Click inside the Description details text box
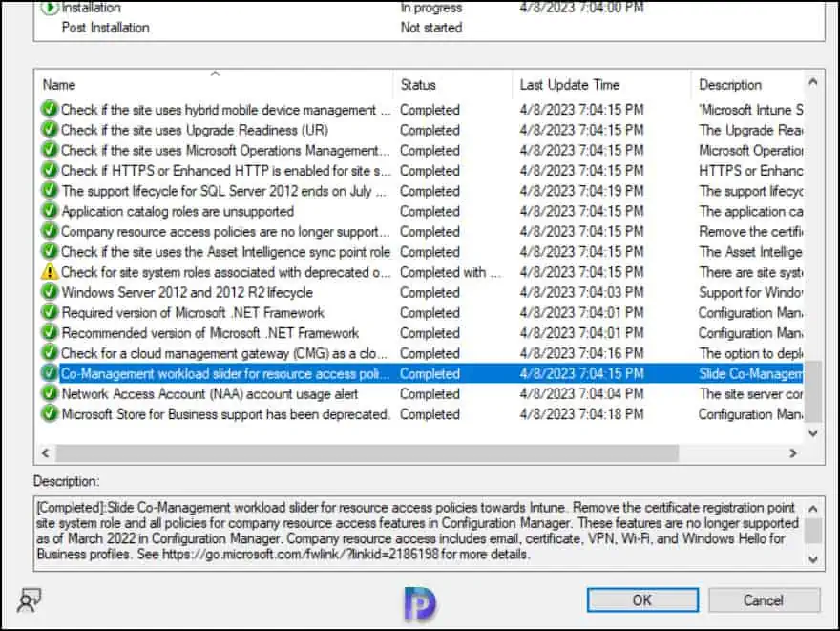 420,533
